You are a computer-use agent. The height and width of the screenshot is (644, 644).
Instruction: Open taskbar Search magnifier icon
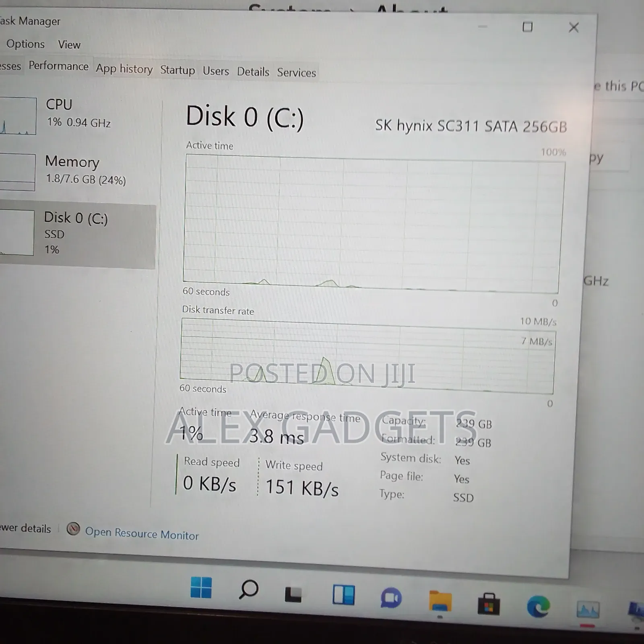click(x=248, y=590)
